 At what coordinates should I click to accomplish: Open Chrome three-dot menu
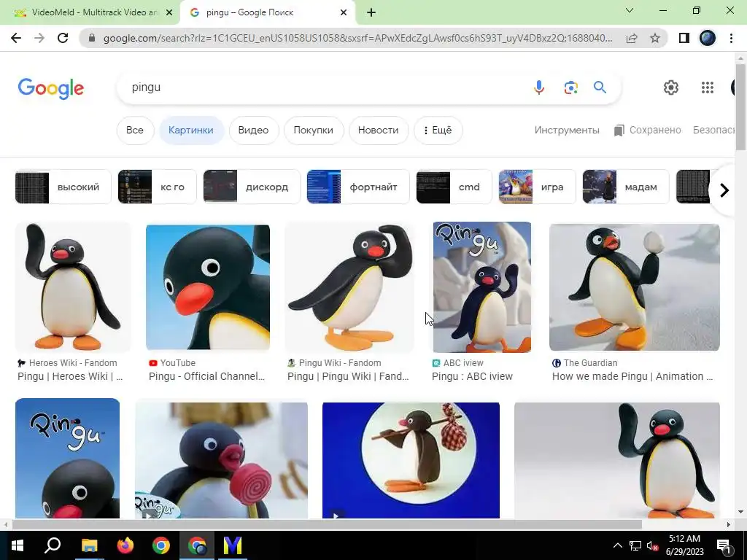[x=731, y=38]
